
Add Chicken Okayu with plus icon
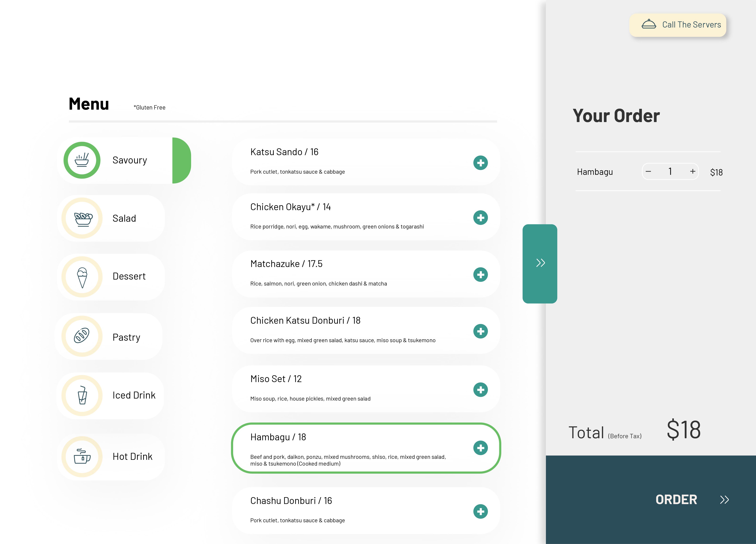[480, 218]
